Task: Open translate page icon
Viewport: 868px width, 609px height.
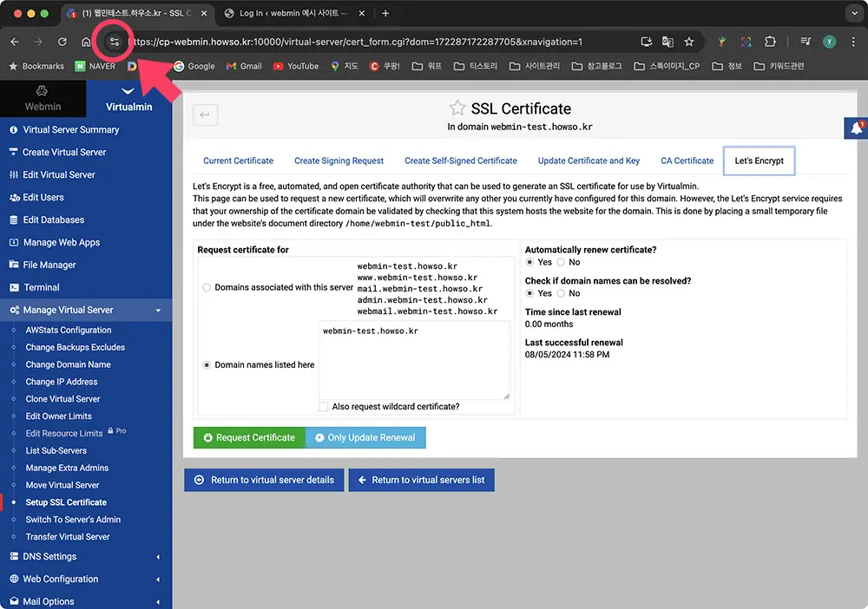Action: (x=667, y=42)
